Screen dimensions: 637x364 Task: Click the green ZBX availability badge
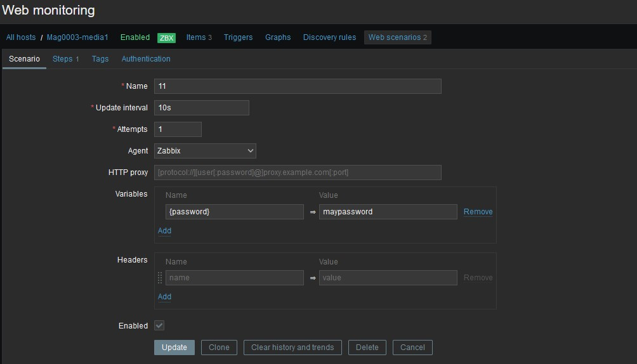tap(166, 37)
